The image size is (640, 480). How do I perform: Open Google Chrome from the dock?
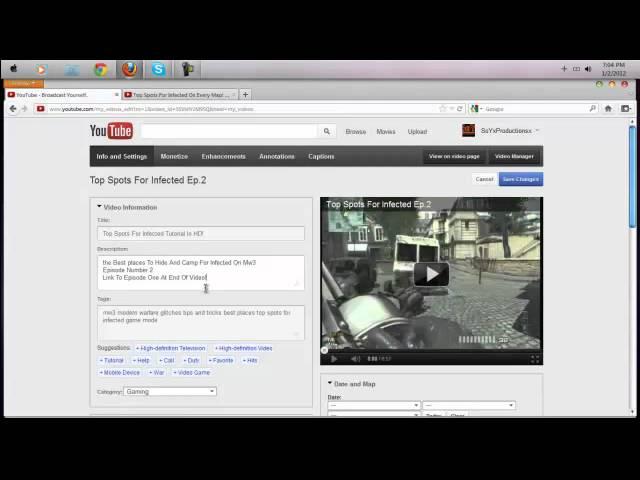(101, 69)
